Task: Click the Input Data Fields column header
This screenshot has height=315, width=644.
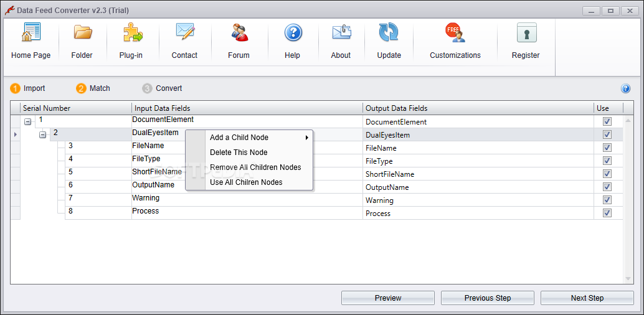Action: click(247, 108)
